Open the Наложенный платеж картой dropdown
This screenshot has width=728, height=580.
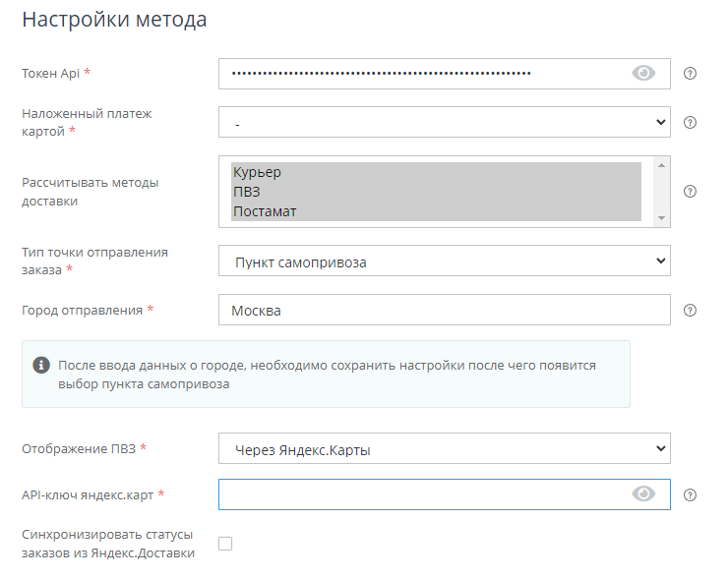(x=444, y=123)
